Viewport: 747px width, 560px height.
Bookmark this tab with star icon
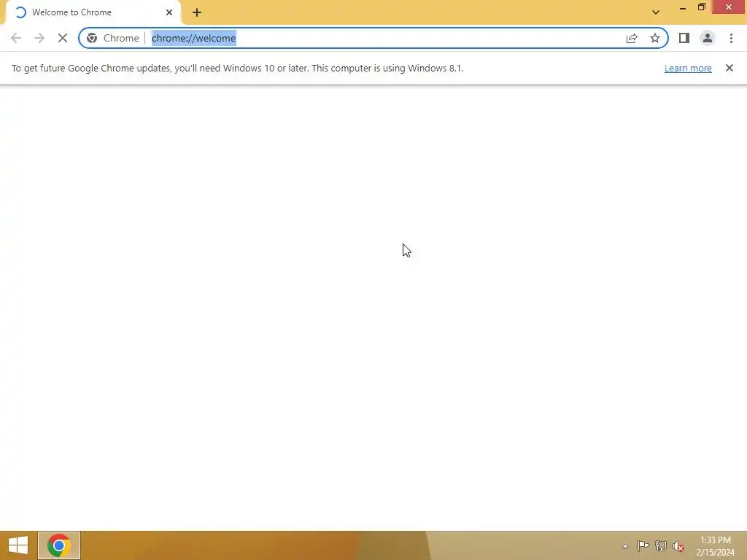click(x=655, y=38)
